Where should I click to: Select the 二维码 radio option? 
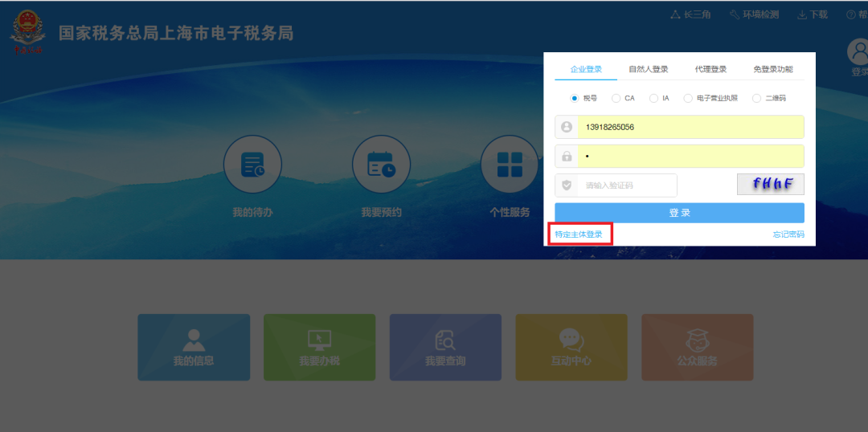coord(756,98)
